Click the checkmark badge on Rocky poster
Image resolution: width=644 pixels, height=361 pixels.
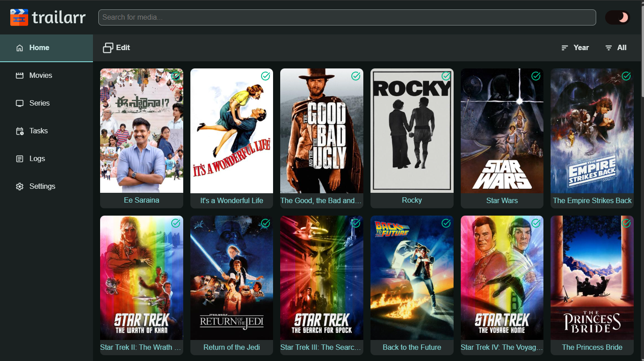[446, 76]
